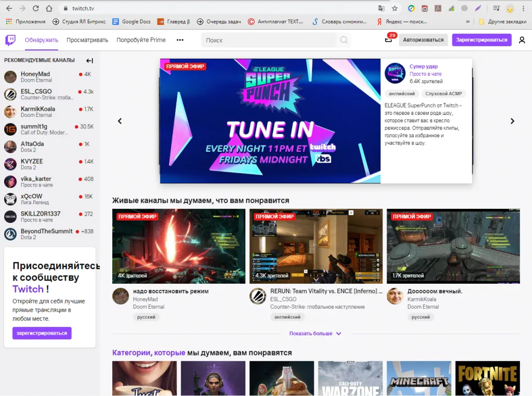
Task: Go to next carousel slide
Action: point(512,121)
